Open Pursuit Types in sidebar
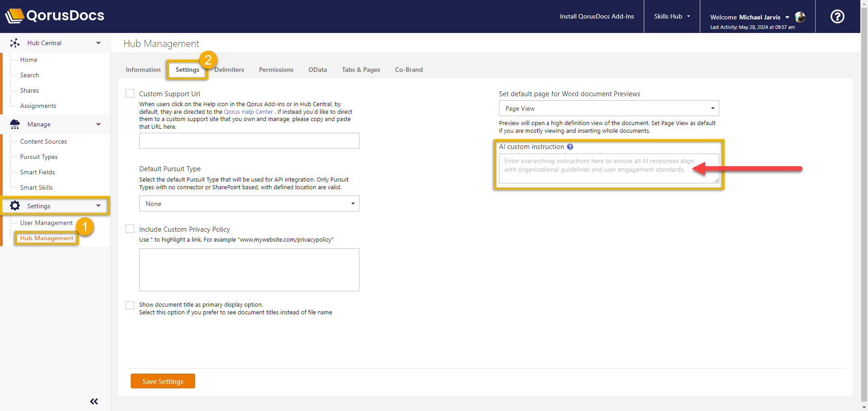This screenshot has width=868, height=411. coord(39,157)
